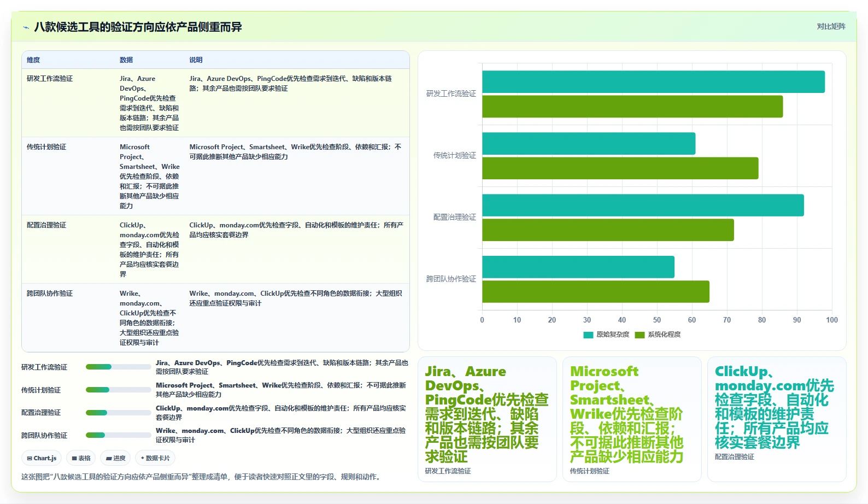Click the green bar for 跨团队协作验证

coord(596,292)
